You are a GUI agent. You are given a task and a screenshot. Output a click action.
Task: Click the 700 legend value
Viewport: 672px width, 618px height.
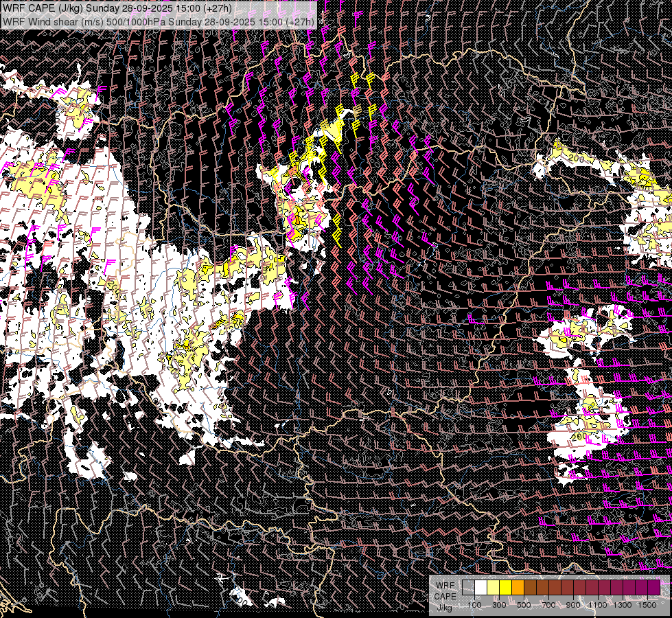(x=548, y=605)
